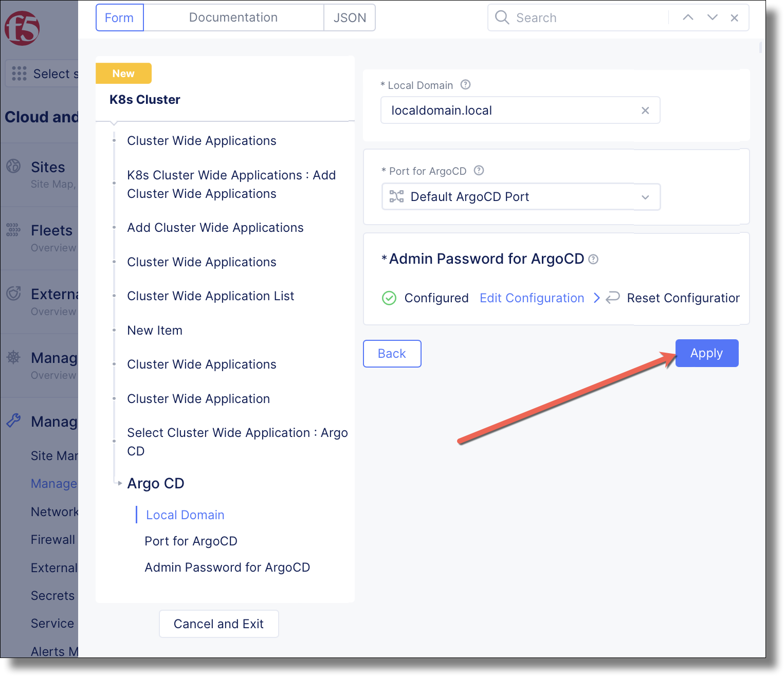Click the chevron after Edit Configuration
This screenshot has width=784, height=676.
tap(597, 298)
